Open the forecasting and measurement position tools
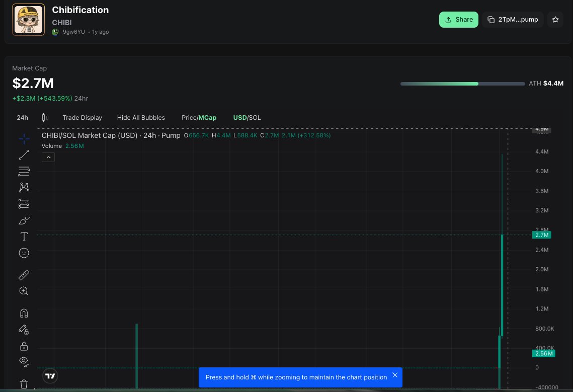This screenshot has width=573, height=392. 24,204
